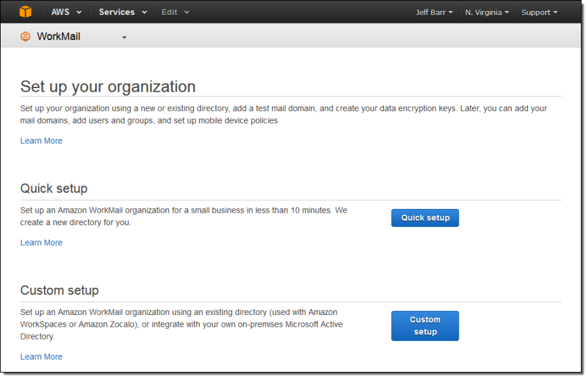Expand the Support menu
Screen dimensions: 588x379
click(x=539, y=12)
